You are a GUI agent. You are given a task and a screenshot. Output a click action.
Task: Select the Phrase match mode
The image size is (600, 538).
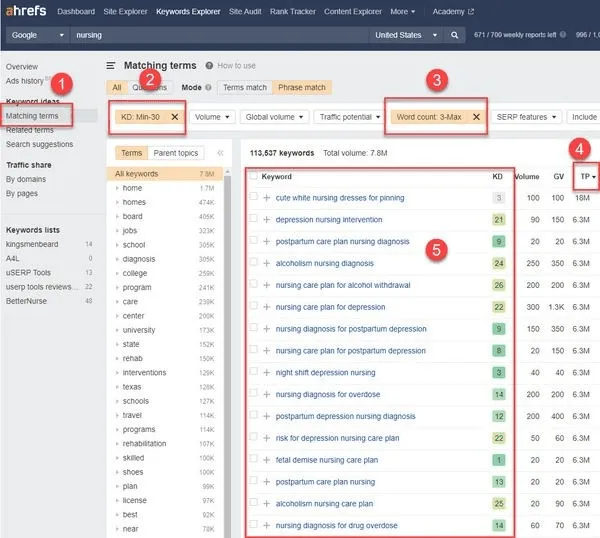pos(302,88)
